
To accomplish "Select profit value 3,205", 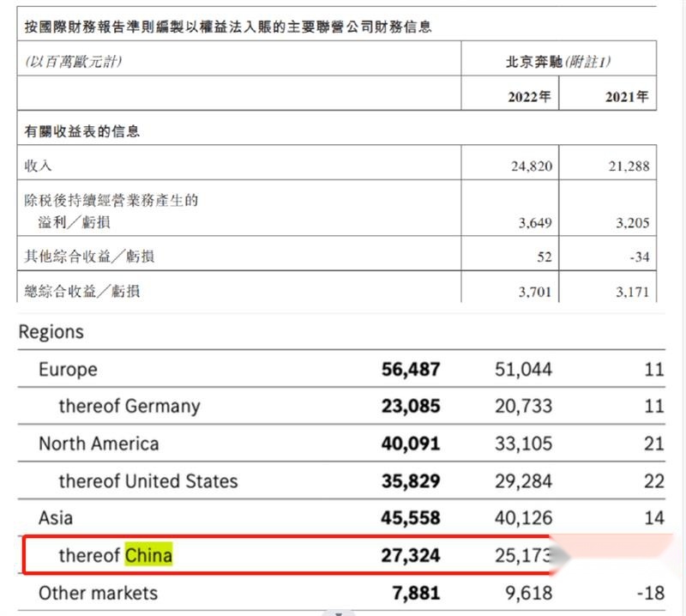I will click(x=633, y=223).
